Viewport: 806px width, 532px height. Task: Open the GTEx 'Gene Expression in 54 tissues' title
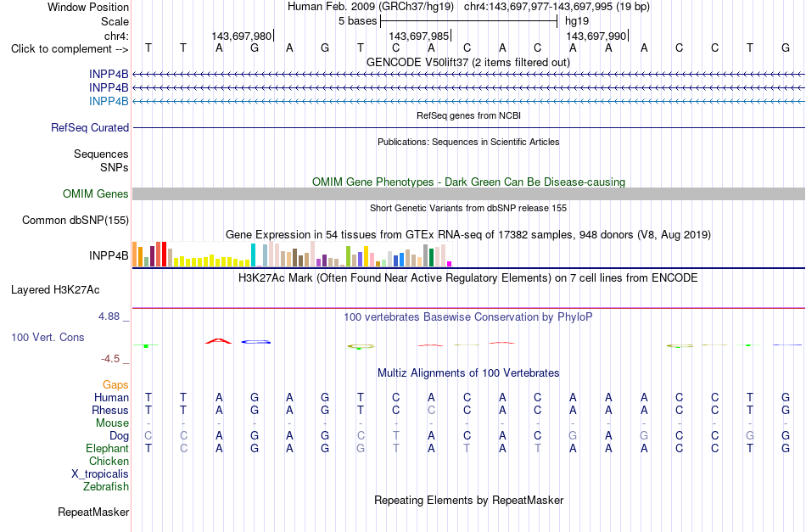click(468, 235)
